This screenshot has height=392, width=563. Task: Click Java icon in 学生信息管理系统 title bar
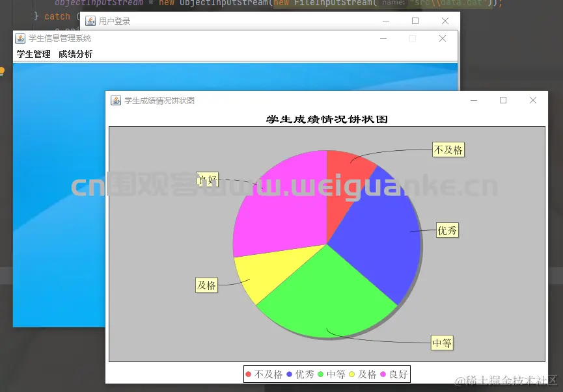tap(20, 38)
